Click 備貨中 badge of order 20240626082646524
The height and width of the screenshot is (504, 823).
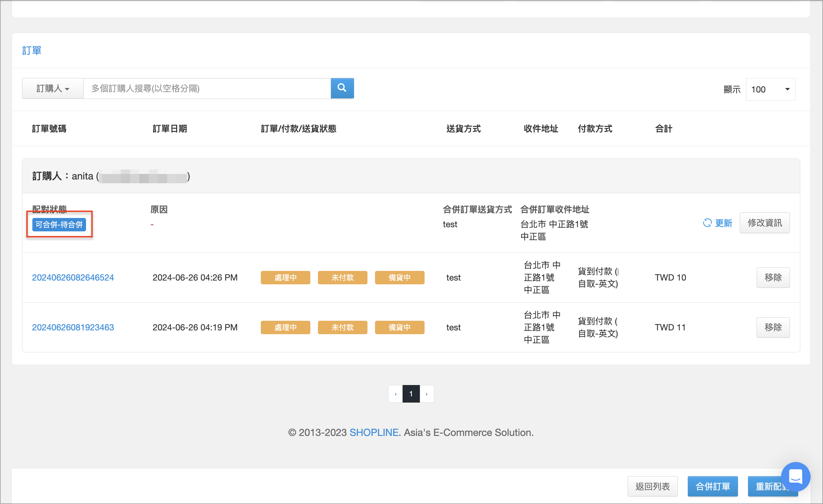(400, 277)
